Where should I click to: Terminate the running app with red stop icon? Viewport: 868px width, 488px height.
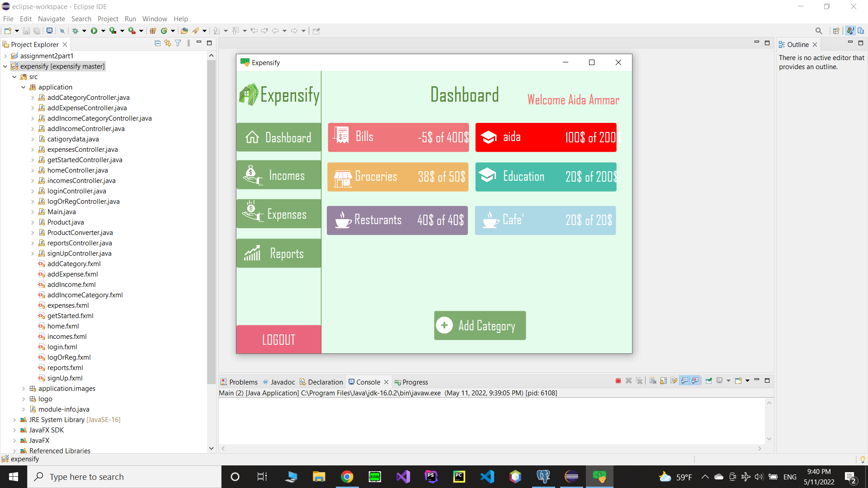tap(618, 381)
